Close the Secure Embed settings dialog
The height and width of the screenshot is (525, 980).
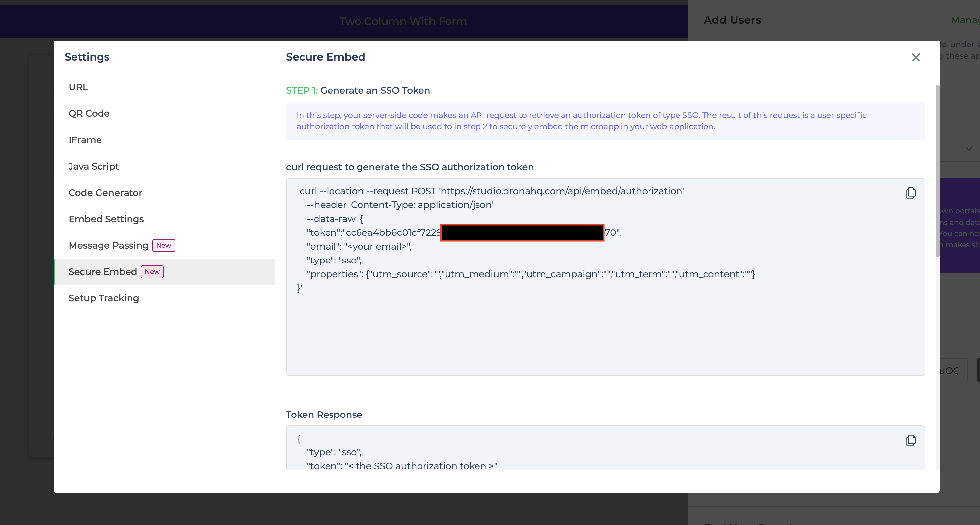click(x=916, y=57)
